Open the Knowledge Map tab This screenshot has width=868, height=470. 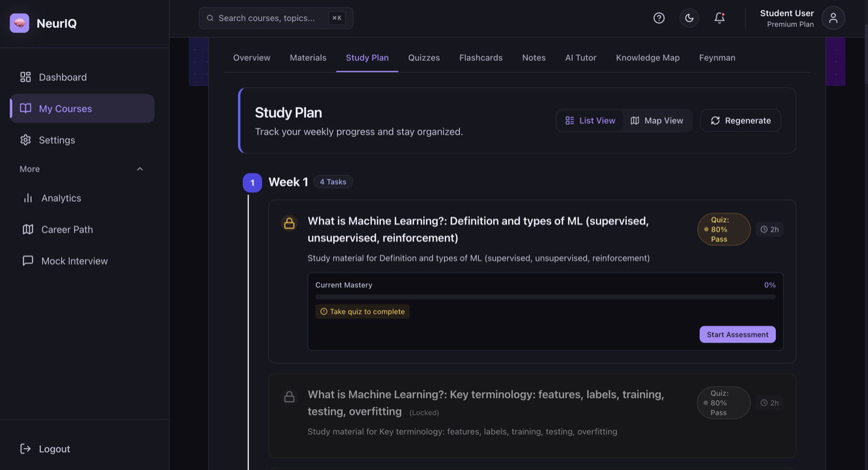648,58
